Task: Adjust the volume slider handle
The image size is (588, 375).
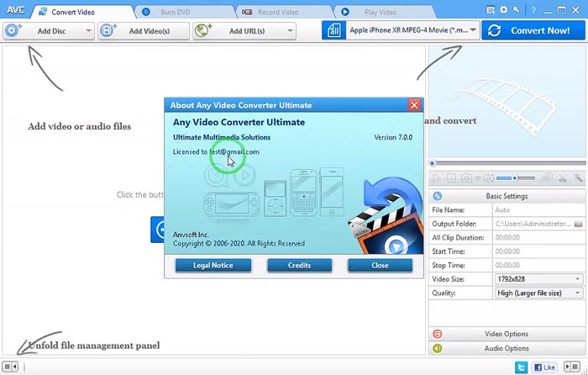Action: coord(515,178)
